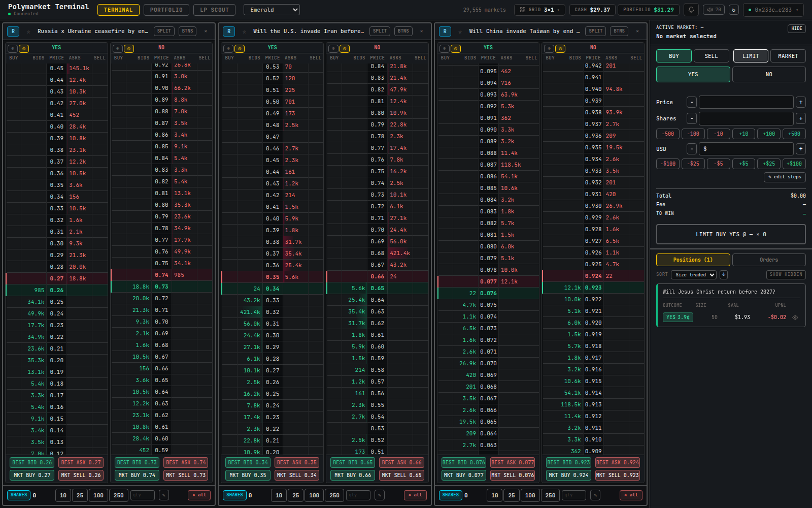Open the PORTFOLIO tab in the top navigation
The width and height of the screenshot is (812, 508).
click(x=166, y=9)
